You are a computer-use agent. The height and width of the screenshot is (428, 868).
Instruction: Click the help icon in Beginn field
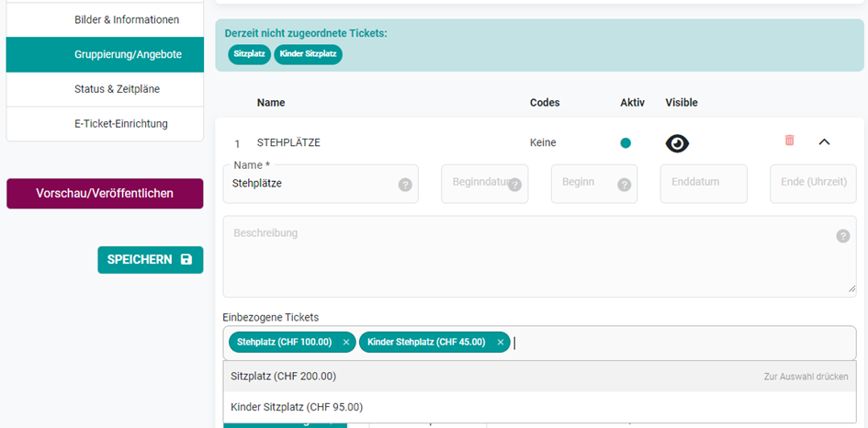point(625,185)
